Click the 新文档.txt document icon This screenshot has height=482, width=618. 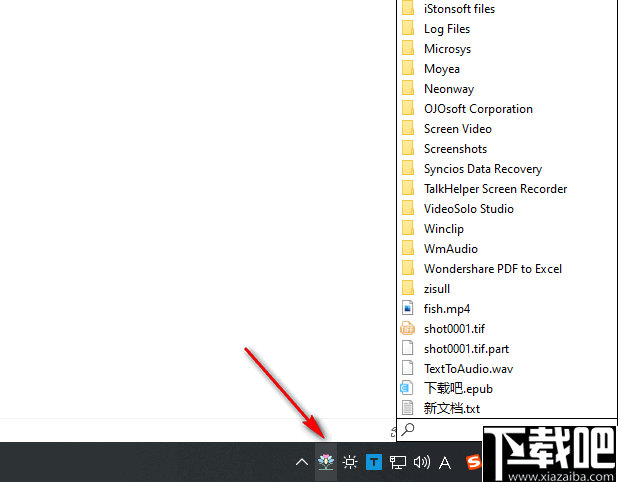(408, 408)
